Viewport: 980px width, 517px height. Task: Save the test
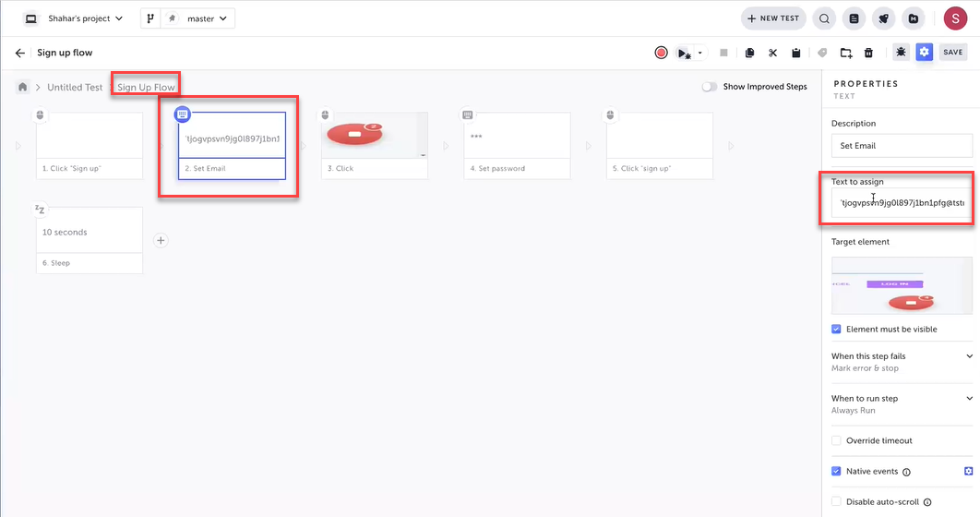pos(953,53)
